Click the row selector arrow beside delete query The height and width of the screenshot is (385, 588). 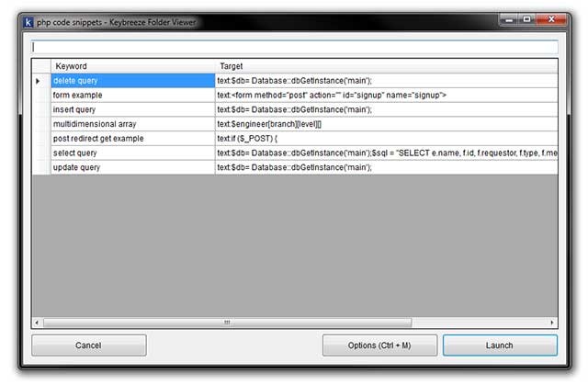tap(38, 81)
